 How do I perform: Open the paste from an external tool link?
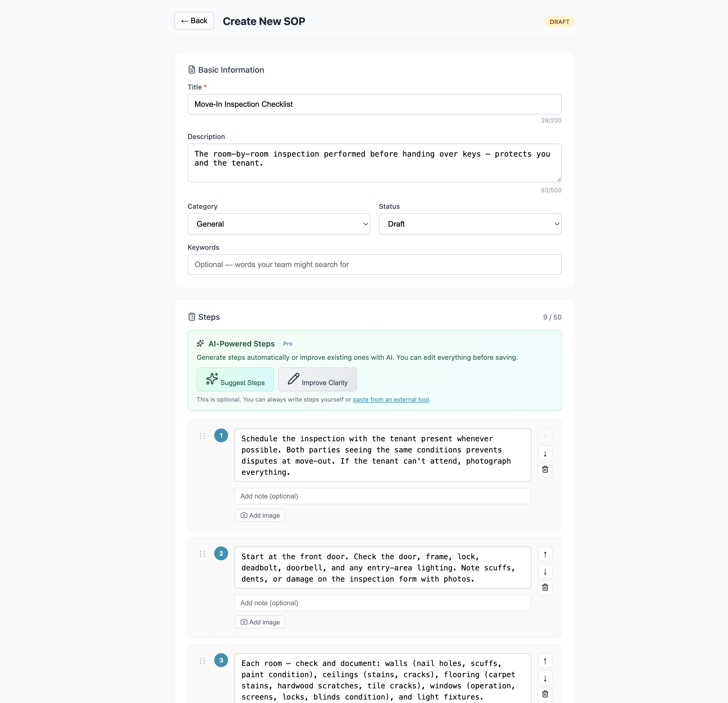point(391,399)
